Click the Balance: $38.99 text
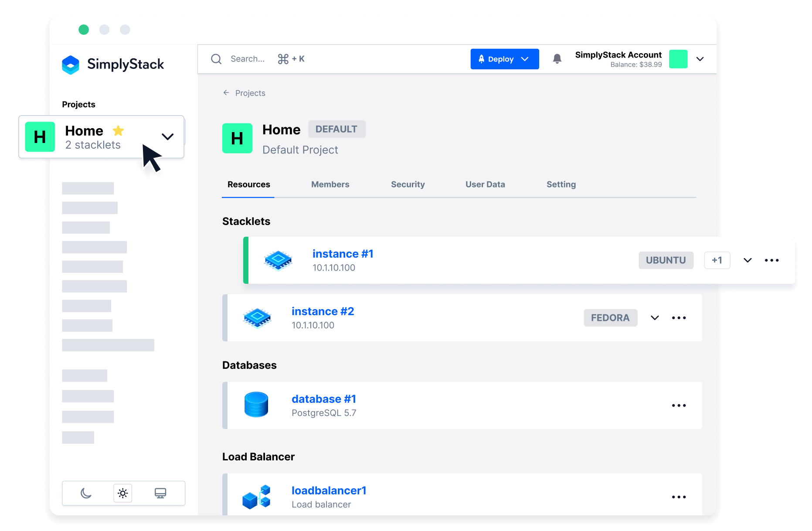This screenshot has height=531, width=812. (636, 65)
